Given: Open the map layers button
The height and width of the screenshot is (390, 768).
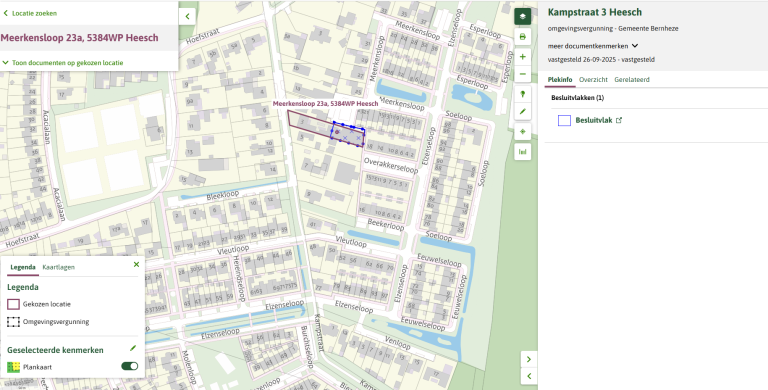Looking at the screenshot, I should point(523,16).
